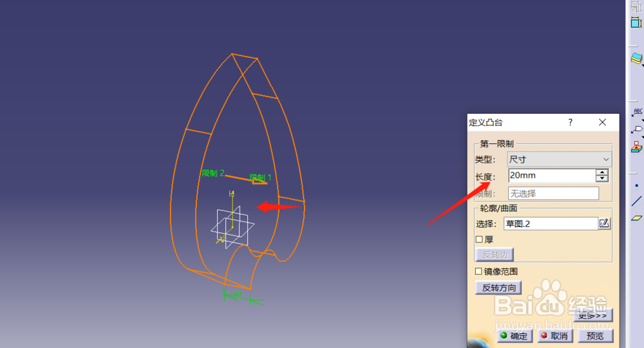The height and width of the screenshot is (348, 644).
Task: Confirm with the 确定 button
Action: [515, 336]
